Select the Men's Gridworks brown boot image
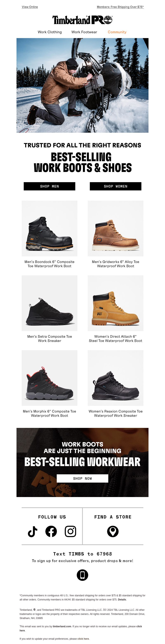The image size is (165, 644). click(115, 228)
